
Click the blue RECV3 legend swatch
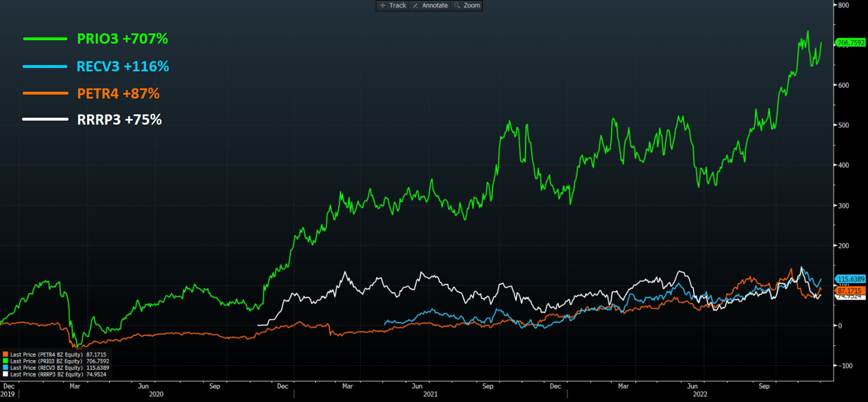[x=6, y=368]
